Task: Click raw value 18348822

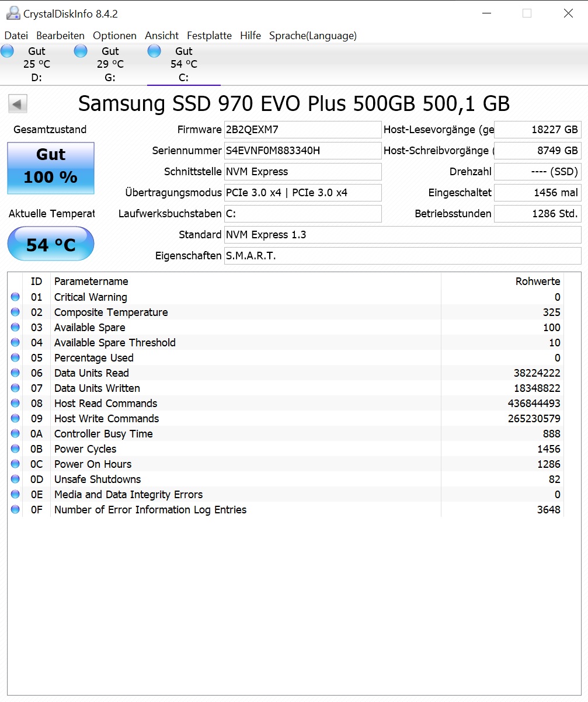Action: click(538, 388)
